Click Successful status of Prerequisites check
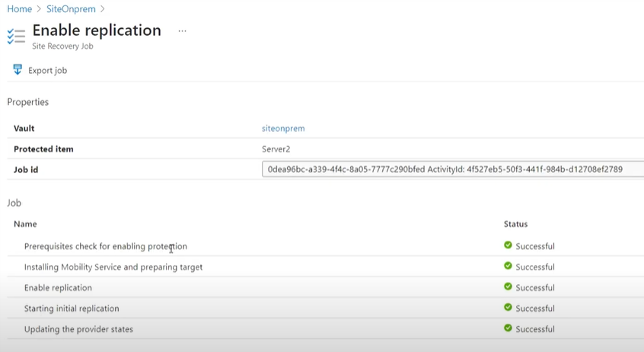 535,246
